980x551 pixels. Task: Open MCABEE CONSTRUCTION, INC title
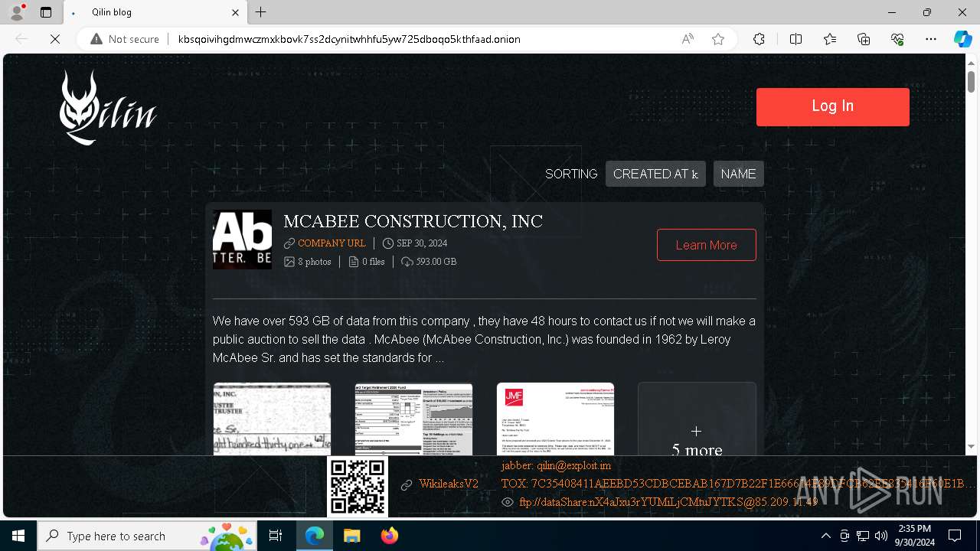tap(413, 222)
